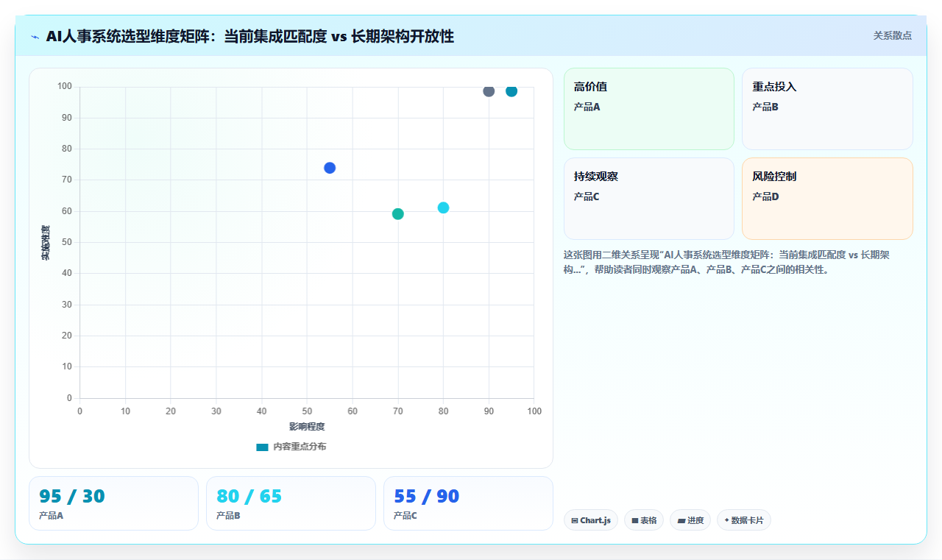Click the 实施难度 y-axis title
942x560 pixels.
click(x=46, y=243)
